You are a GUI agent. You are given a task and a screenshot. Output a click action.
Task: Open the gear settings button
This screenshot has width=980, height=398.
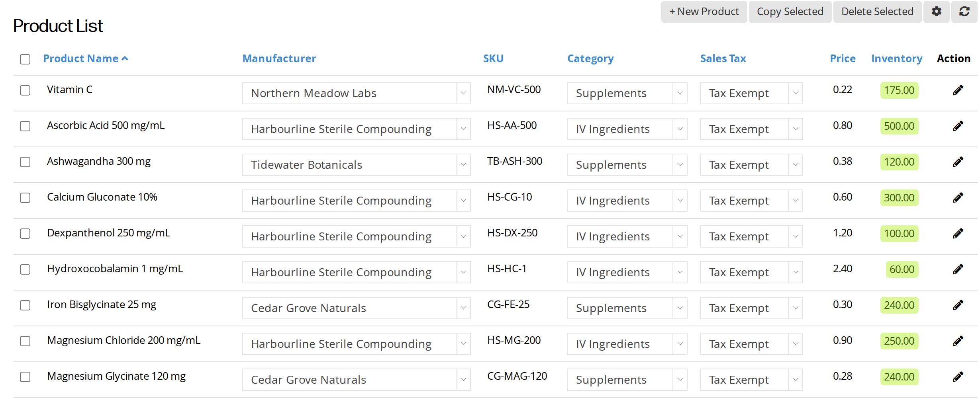tap(937, 12)
